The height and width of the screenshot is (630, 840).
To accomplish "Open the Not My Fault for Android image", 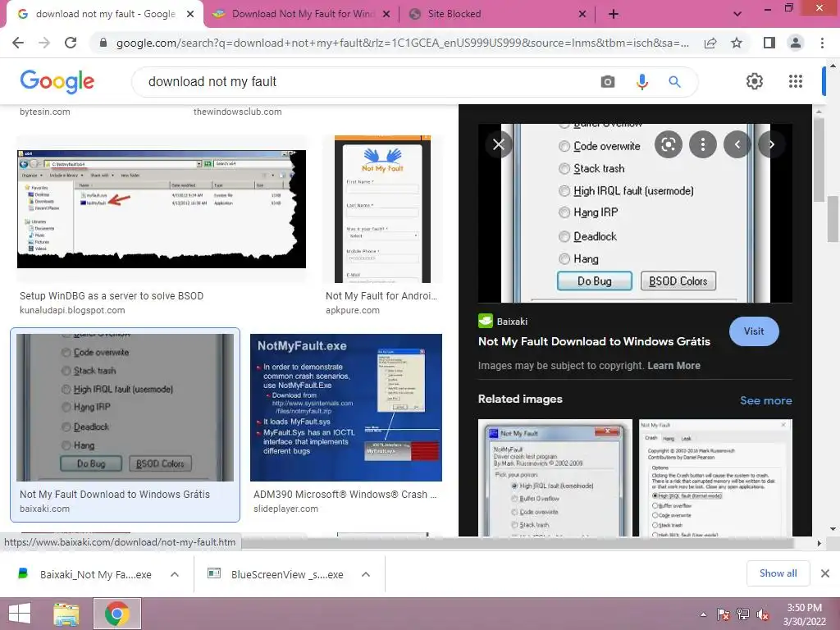I will pyautogui.click(x=382, y=209).
